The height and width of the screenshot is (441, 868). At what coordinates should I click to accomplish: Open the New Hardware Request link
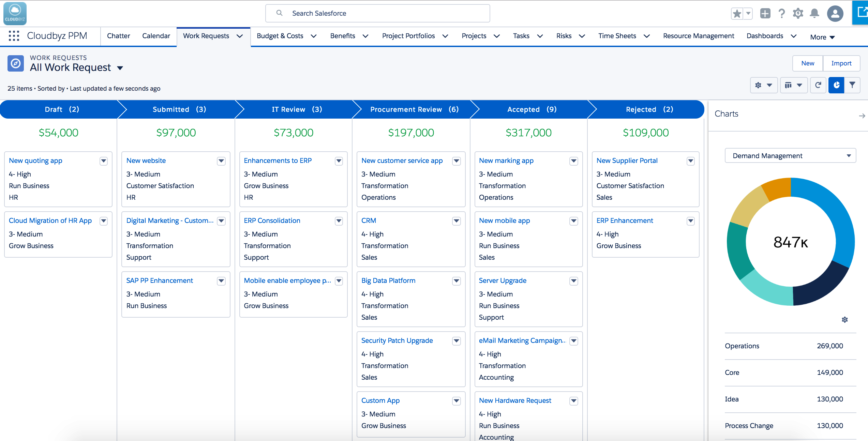click(x=515, y=400)
